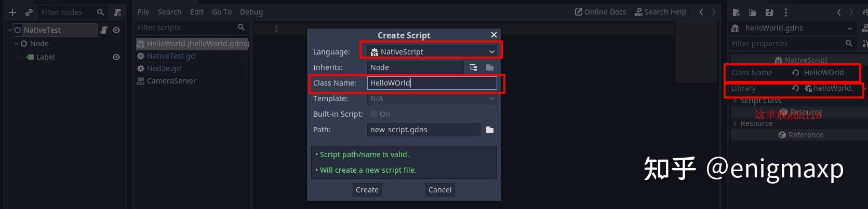Click search magnifier in Filter nodes

[x=100, y=12]
